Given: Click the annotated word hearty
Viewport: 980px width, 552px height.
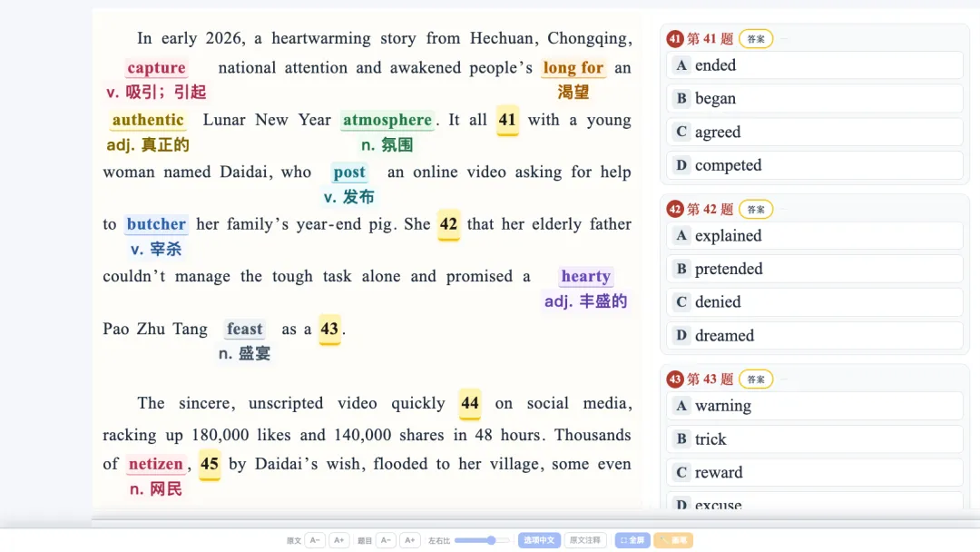Looking at the screenshot, I should tap(585, 276).
